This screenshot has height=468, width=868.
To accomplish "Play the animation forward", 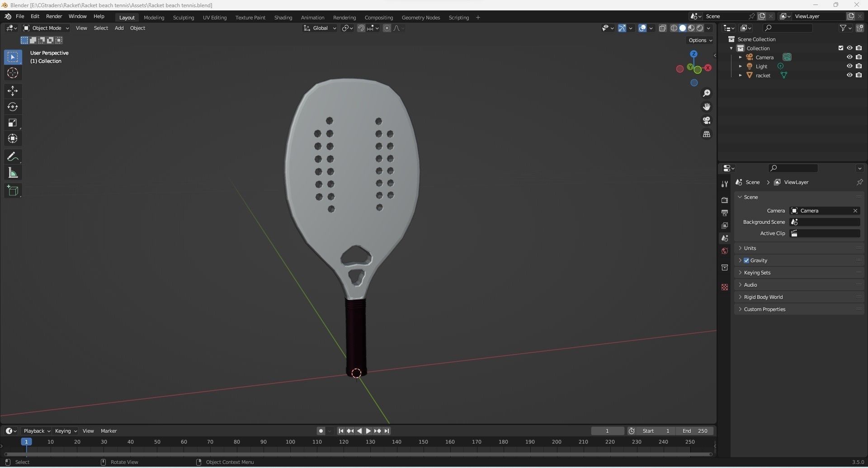I will (x=368, y=431).
